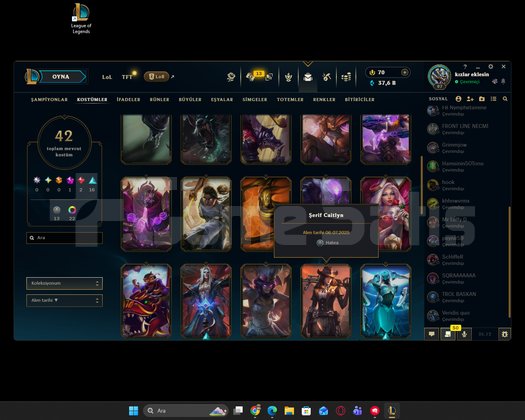525x420 pixels.
Task: Click the microphone voice icon at bottom
Action: [x=464, y=334]
